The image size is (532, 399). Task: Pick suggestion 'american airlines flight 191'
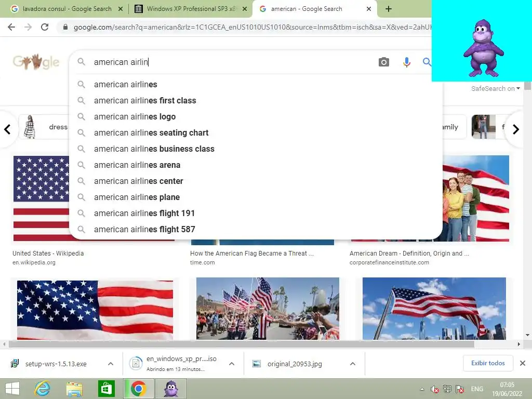pos(256,213)
